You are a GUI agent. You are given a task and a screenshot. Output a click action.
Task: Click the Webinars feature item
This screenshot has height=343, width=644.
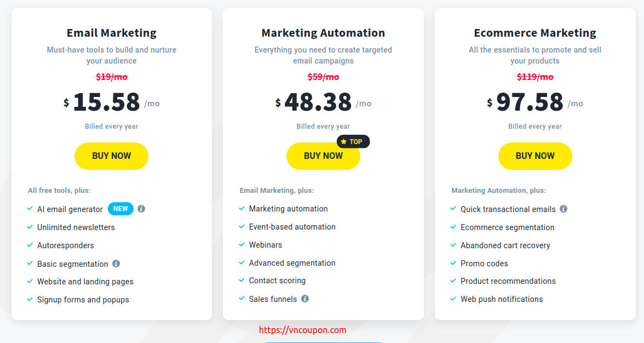[x=265, y=245]
